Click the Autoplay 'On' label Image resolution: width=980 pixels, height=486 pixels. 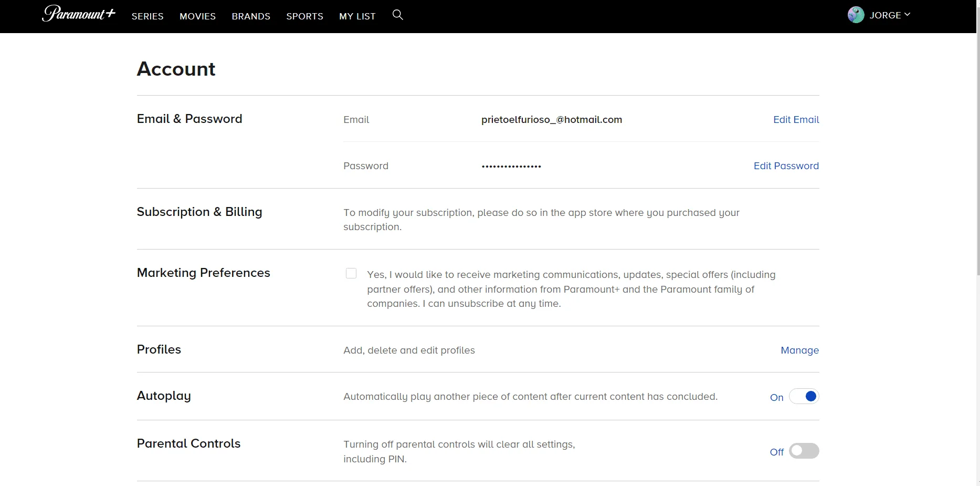coord(776,398)
